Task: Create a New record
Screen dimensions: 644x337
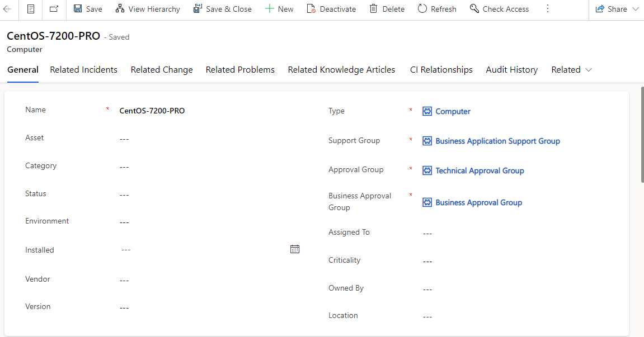Action: pyautogui.click(x=279, y=8)
